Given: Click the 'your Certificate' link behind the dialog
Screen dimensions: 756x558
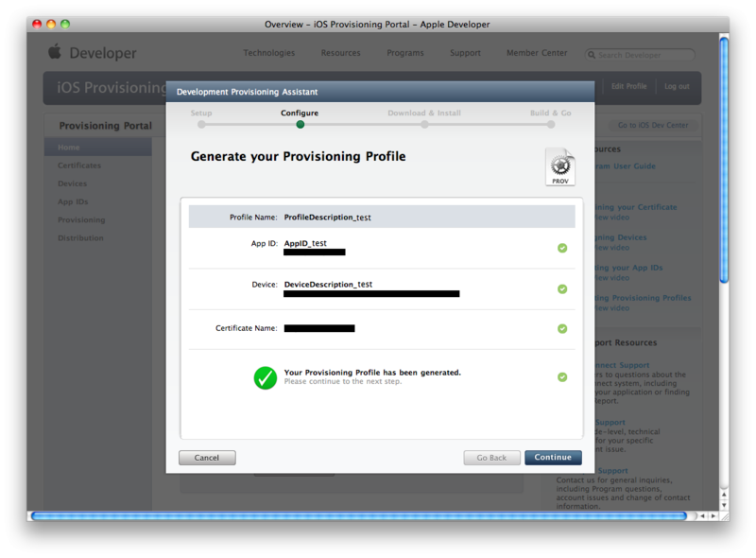Looking at the screenshot, I should (636, 207).
